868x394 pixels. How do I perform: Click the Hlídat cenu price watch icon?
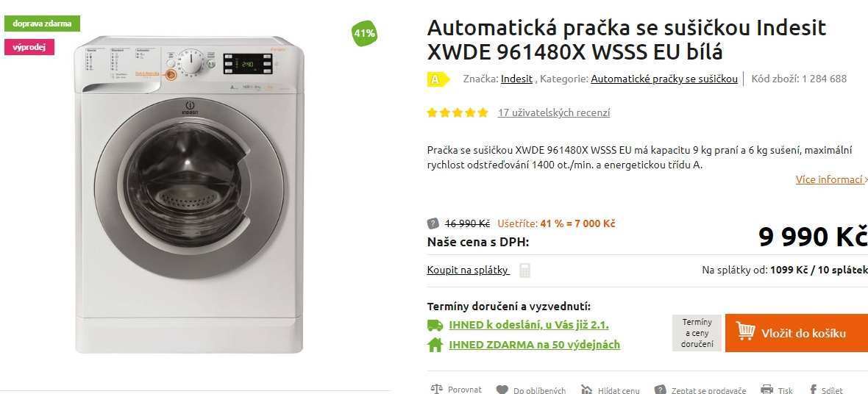coord(587,390)
